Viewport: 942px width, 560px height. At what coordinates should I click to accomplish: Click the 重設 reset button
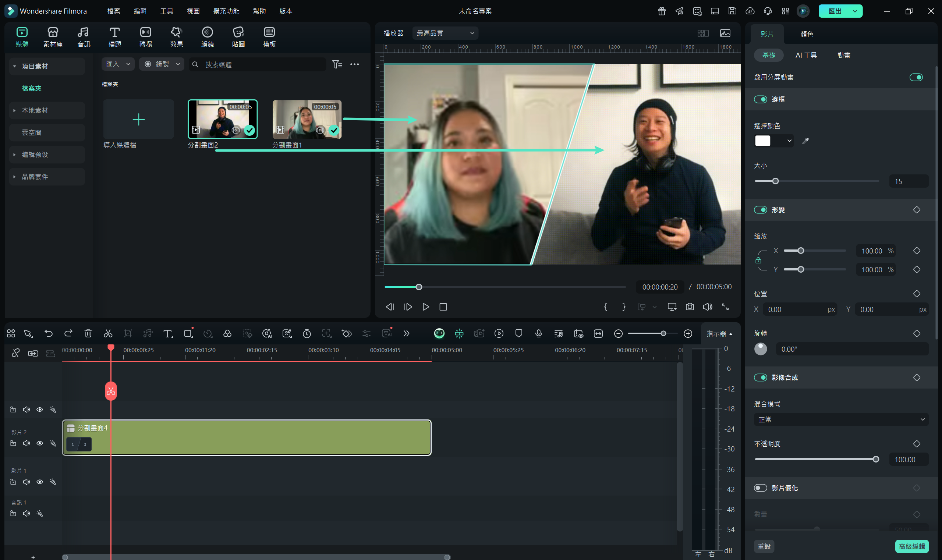tap(764, 546)
